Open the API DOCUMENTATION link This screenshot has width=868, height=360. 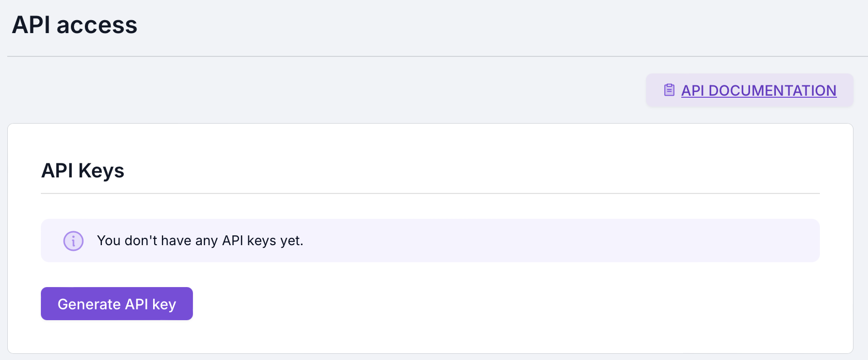(x=758, y=91)
